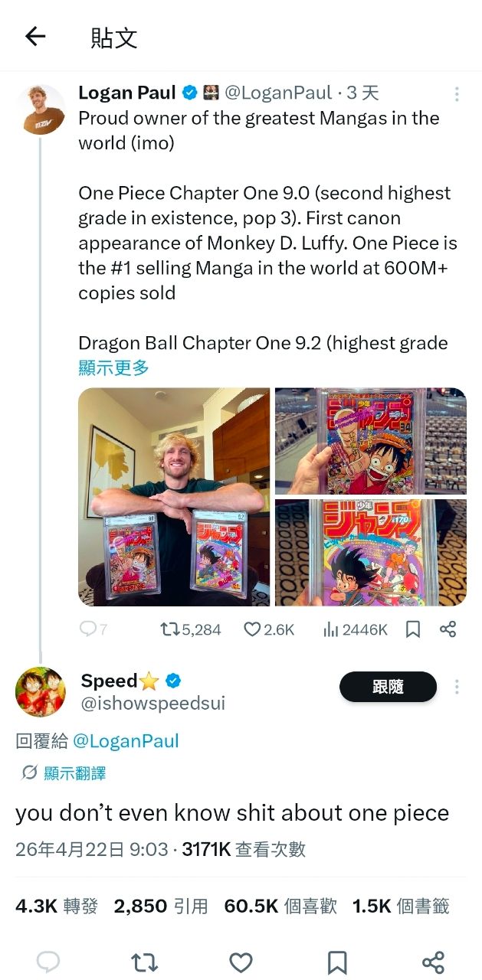Open more options for Logan Paul's post
This screenshot has height=980, width=482.
point(457,94)
